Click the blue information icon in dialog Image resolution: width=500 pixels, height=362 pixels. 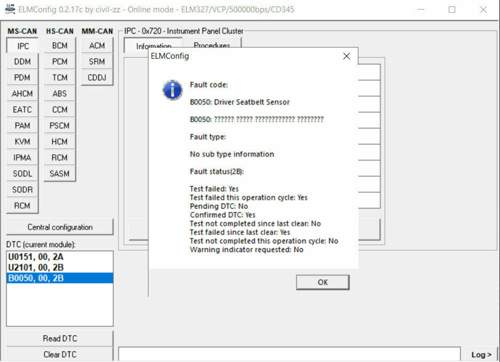[x=172, y=90]
